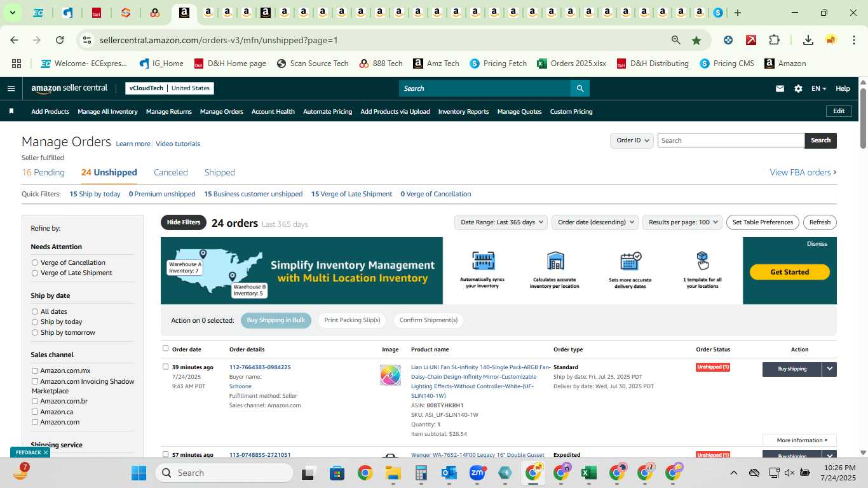Open Zoom from the taskbar
Viewport: 868px width, 488px height.
[x=477, y=473]
